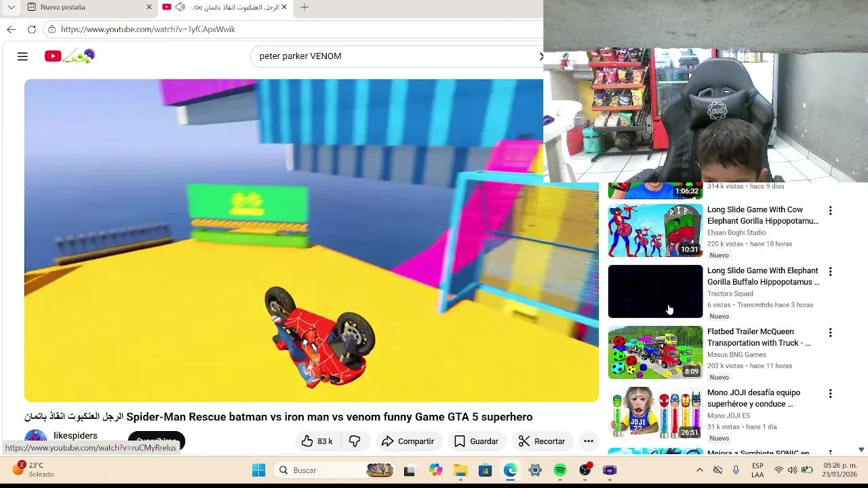The width and height of the screenshot is (868, 488).
Task: Open 1:06:32 duration video thumbnail
Action: click(655, 190)
